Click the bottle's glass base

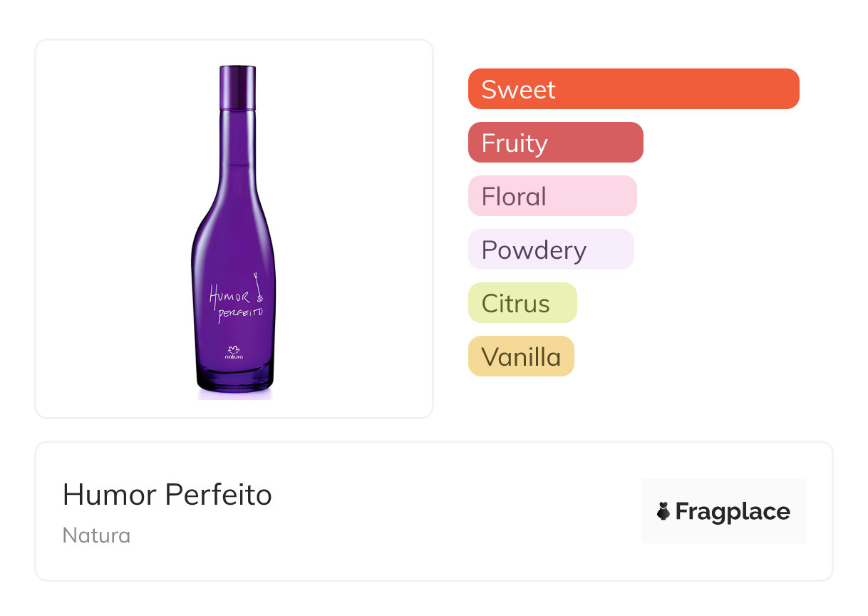(234, 379)
